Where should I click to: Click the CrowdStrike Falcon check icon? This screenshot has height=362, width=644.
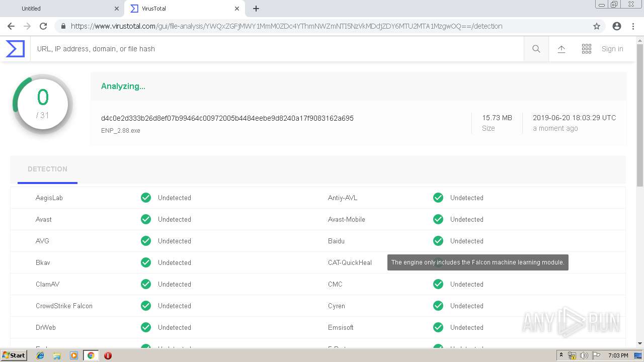pos(146,306)
